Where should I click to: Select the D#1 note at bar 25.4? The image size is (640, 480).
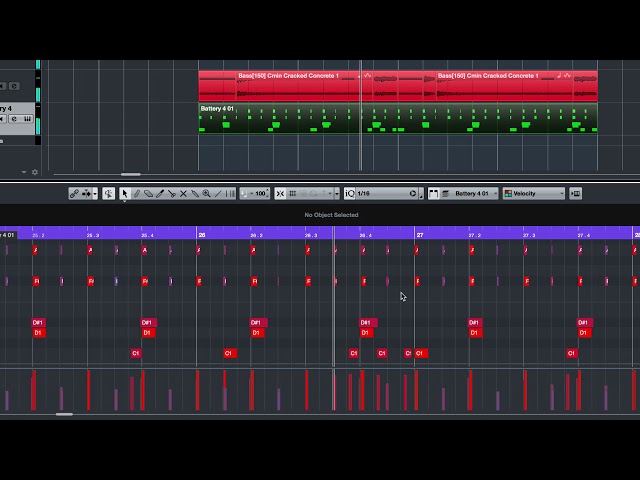click(147, 322)
